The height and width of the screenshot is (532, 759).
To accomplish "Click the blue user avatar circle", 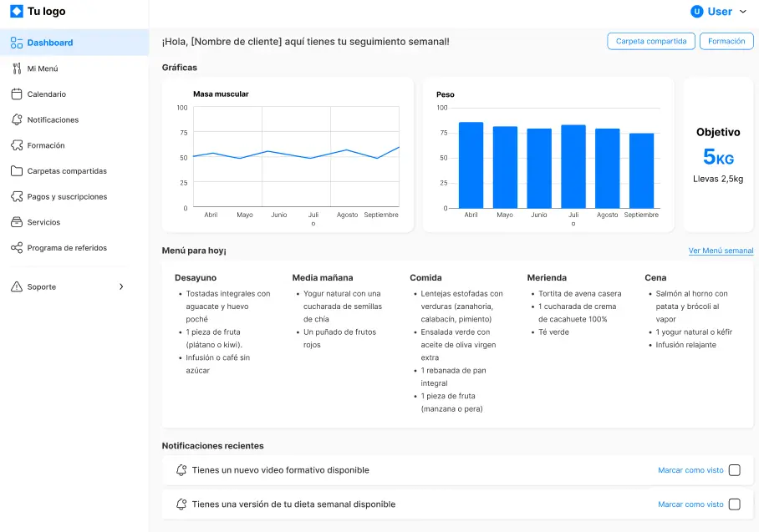I will tap(696, 12).
